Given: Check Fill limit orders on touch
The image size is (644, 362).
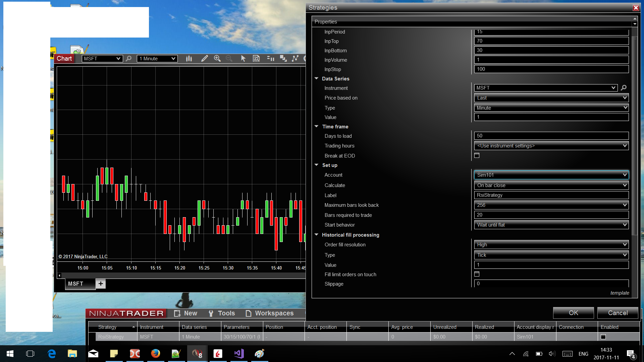Looking at the screenshot, I should (x=477, y=274).
